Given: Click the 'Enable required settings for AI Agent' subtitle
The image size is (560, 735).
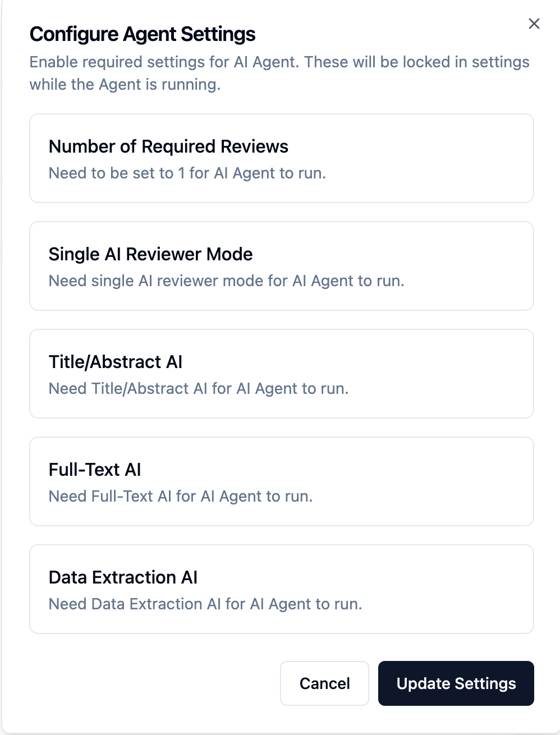Looking at the screenshot, I should pos(279,62).
